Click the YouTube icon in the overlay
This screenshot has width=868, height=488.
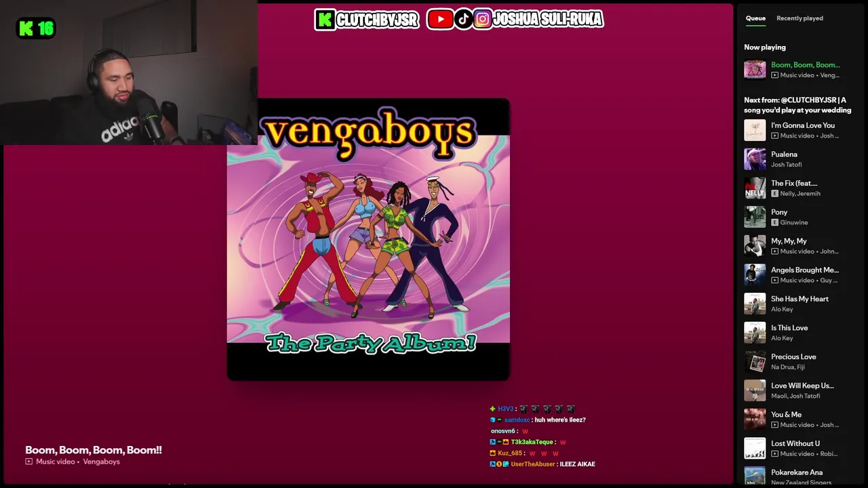click(x=440, y=20)
